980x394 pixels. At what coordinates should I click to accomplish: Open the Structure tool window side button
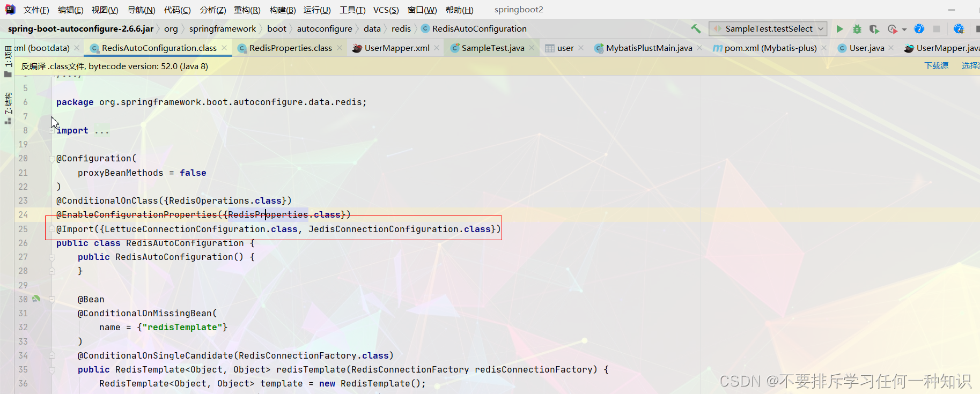(x=8, y=107)
